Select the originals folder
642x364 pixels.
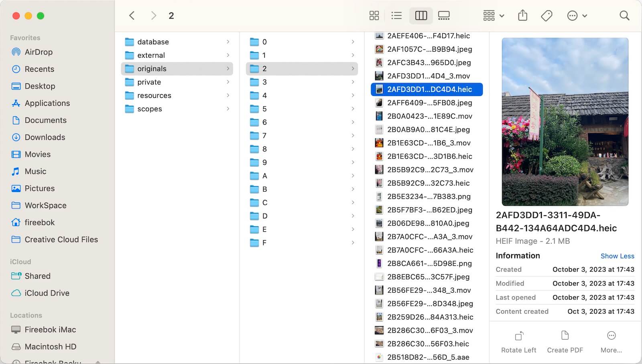point(177,69)
